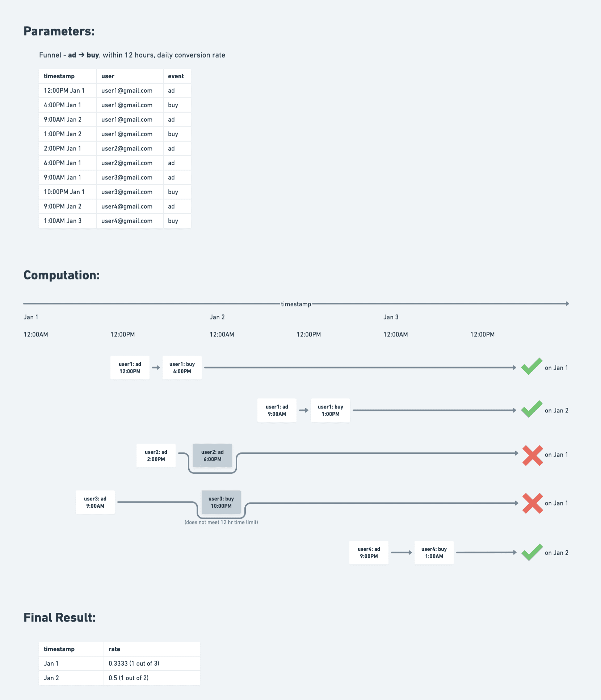Click the 'Jan 2' date label on the timeline axis
Viewport: 601px width, 700px height.
[217, 317]
